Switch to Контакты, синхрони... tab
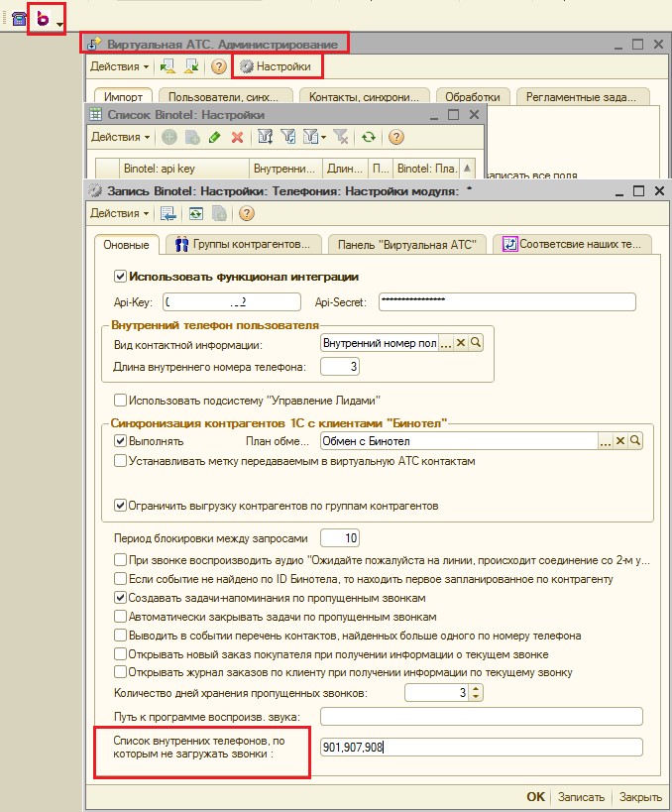The height and width of the screenshot is (812, 672). tap(365, 96)
